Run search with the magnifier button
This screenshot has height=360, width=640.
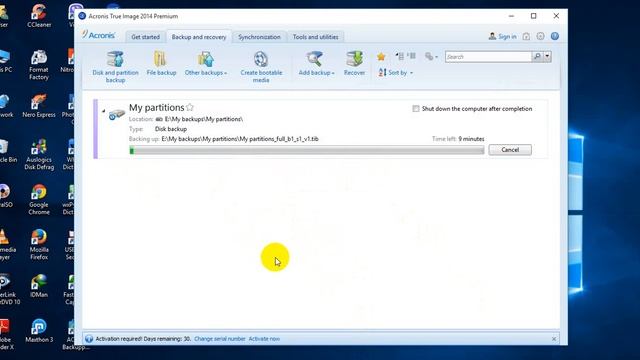pos(537,57)
